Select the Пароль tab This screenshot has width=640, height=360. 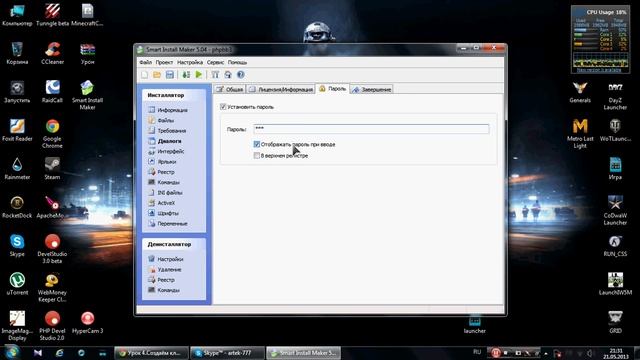click(x=333, y=89)
